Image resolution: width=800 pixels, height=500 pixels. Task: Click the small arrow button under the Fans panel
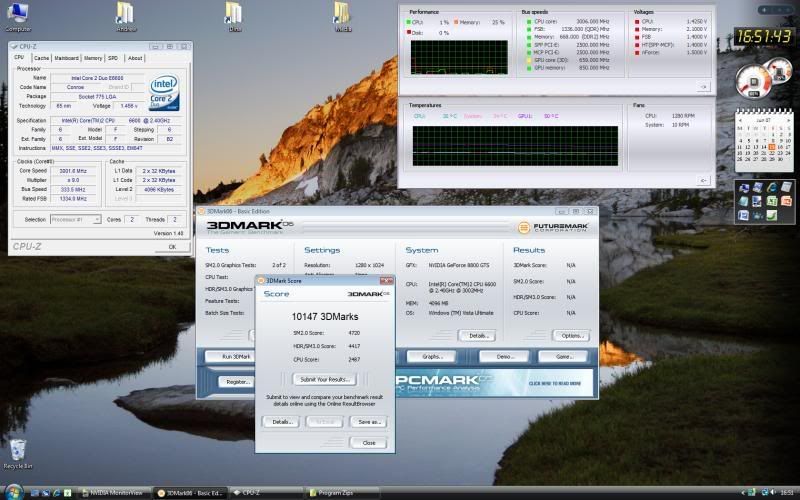point(704,181)
